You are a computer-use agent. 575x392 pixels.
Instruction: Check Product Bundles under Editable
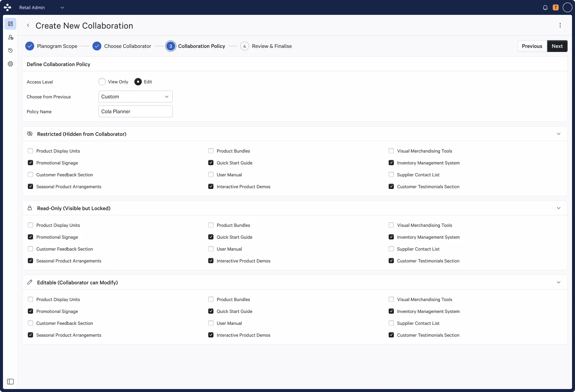211,299
